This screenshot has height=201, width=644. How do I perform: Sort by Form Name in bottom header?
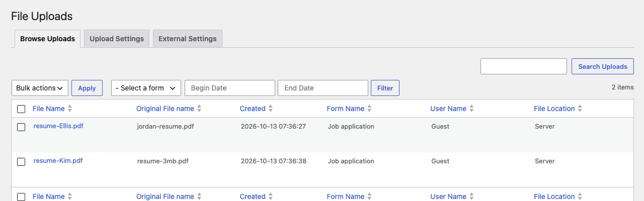[x=346, y=196]
